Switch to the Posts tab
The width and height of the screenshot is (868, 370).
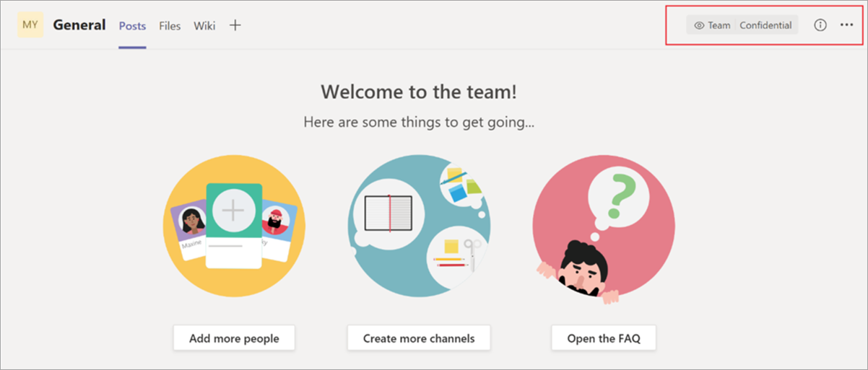pos(133,26)
